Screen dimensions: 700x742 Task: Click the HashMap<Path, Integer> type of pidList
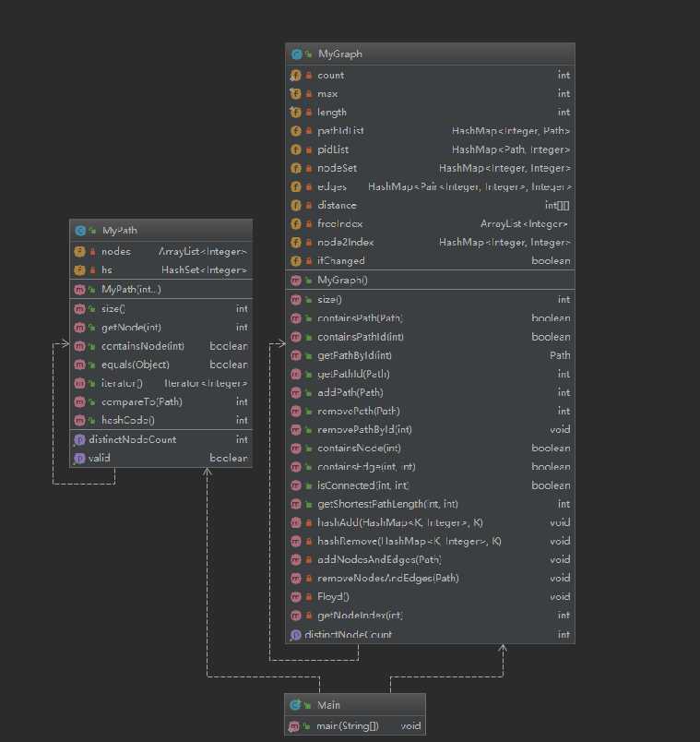point(511,150)
